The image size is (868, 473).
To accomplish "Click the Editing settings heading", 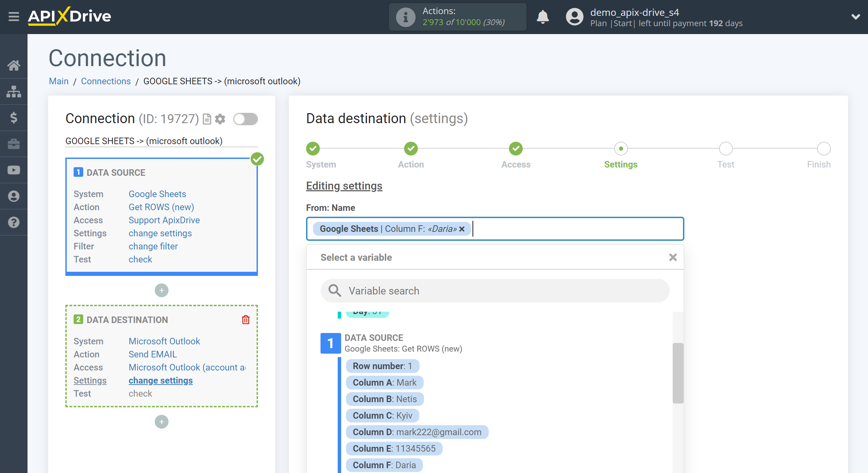I will pos(344,186).
